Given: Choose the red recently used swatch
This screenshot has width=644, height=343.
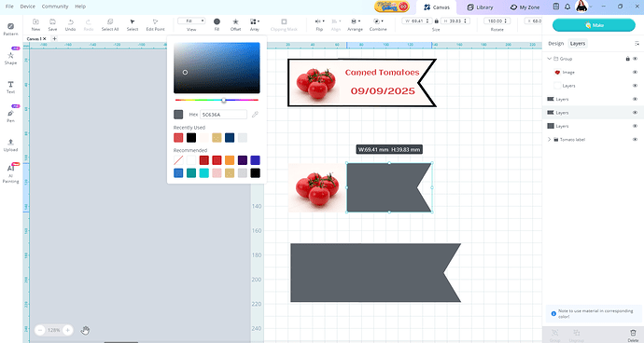Looking at the screenshot, I should [x=178, y=137].
